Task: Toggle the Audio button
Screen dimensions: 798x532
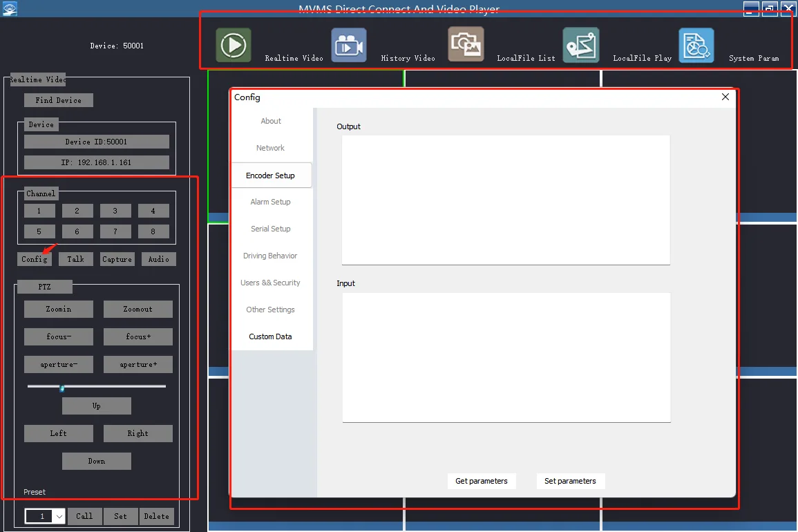Action: pos(159,259)
